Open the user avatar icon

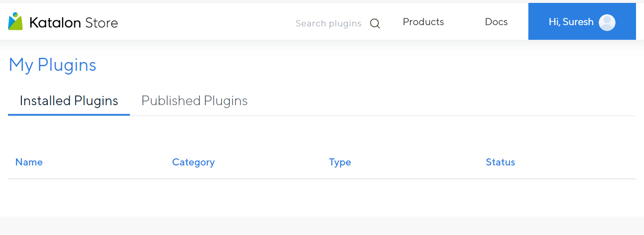click(x=607, y=22)
